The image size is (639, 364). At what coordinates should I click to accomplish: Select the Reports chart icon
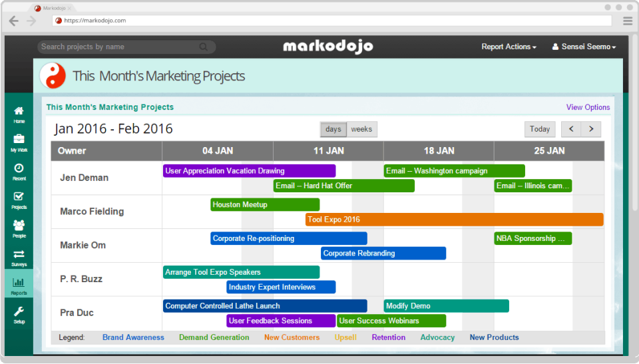coord(19,282)
